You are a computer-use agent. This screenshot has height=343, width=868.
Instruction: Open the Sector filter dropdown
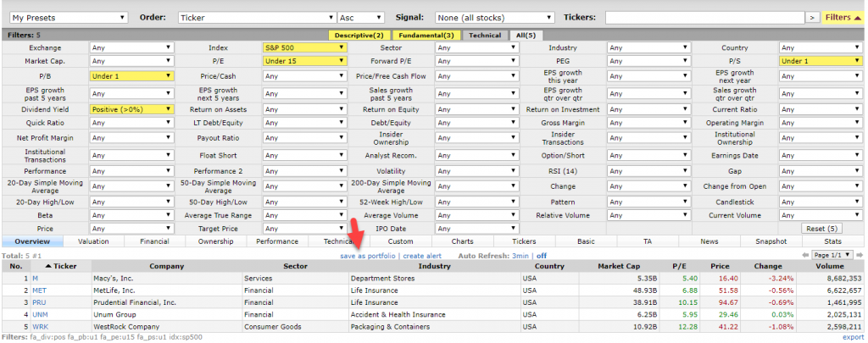pyautogui.click(x=477, y=47)
